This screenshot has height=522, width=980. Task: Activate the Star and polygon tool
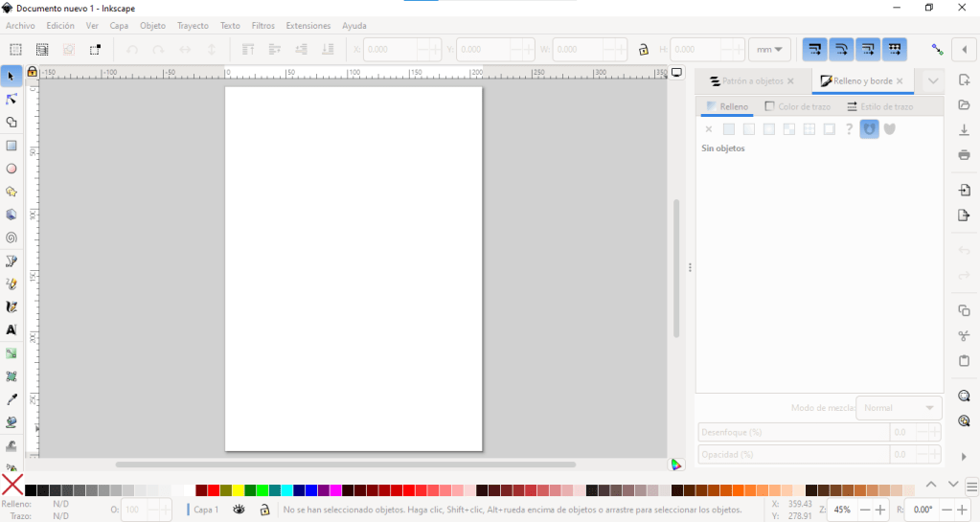[11, 192]
